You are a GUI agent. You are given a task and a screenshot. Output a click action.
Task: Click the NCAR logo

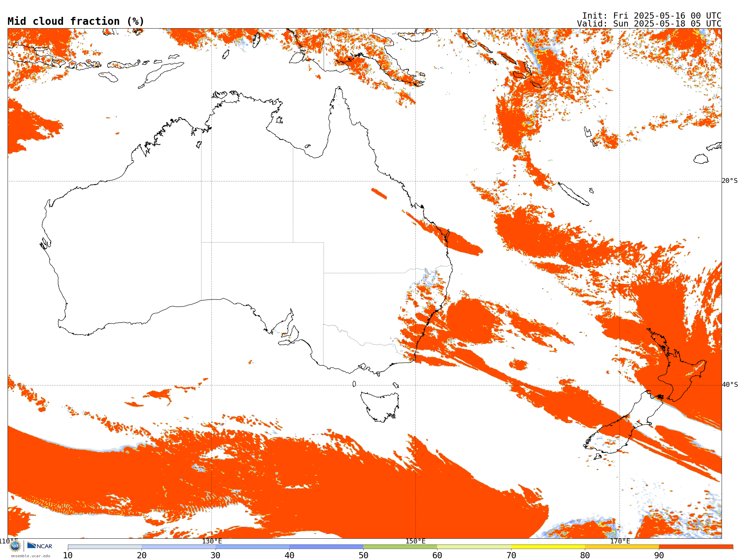[40, 546]
